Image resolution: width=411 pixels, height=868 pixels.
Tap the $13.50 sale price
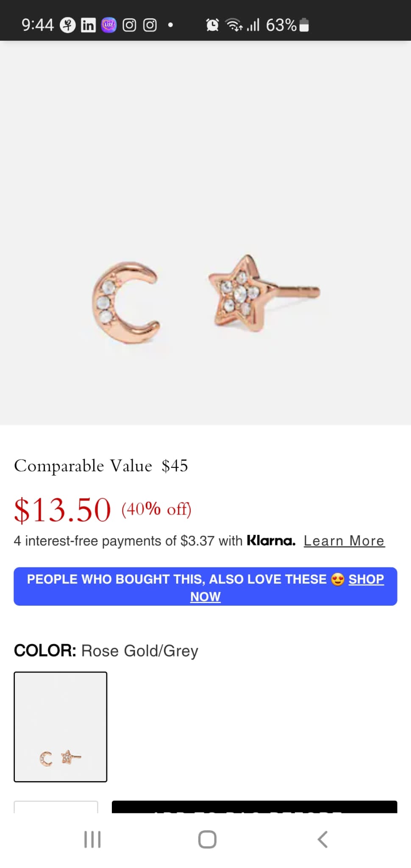coord(63,509)
